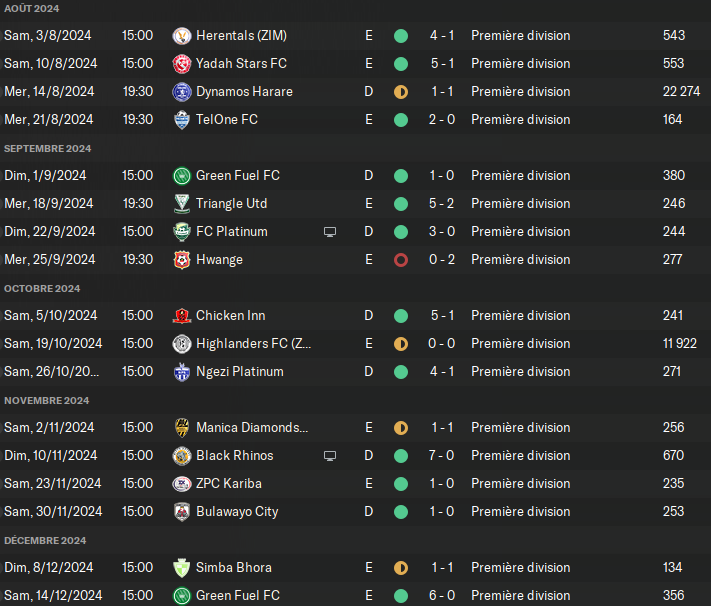Click the SEPTEMBRE 2024 month header
The height and width of the screenshot is (606, 711).
(48, 149)
